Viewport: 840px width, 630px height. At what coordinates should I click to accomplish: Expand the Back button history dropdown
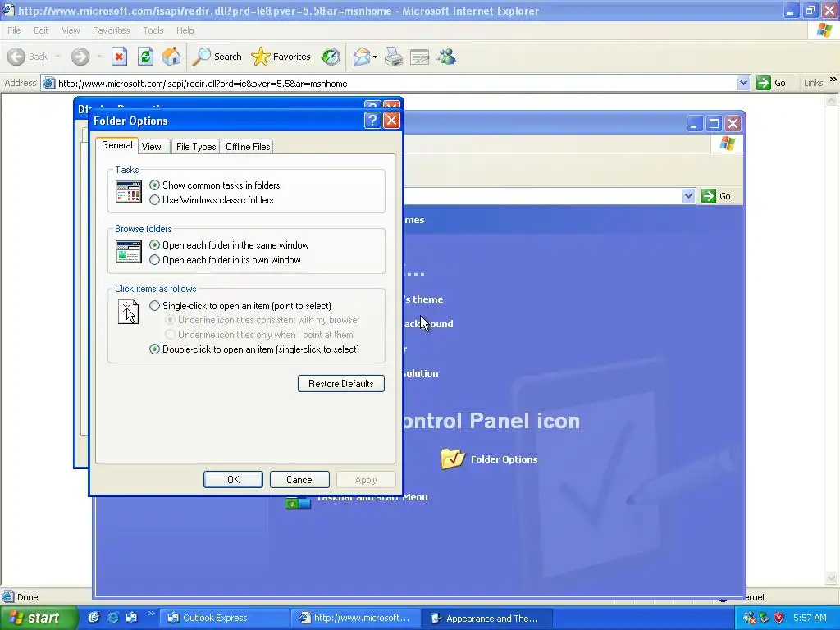pyautogui.click(x=57, y=57)
